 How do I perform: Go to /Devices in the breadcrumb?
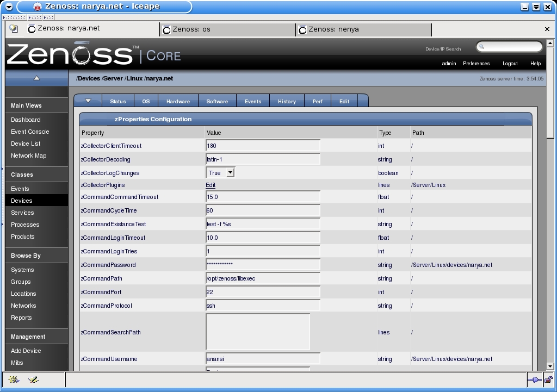coord(88,78)
